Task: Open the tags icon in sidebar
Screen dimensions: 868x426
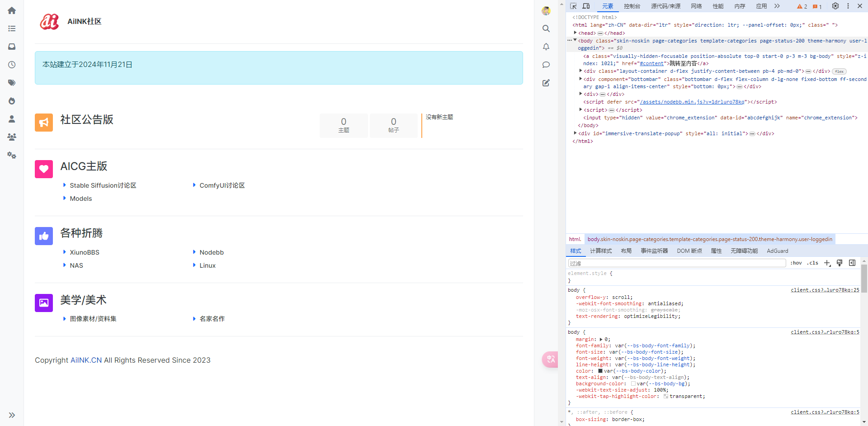Action: click(12, 83)
